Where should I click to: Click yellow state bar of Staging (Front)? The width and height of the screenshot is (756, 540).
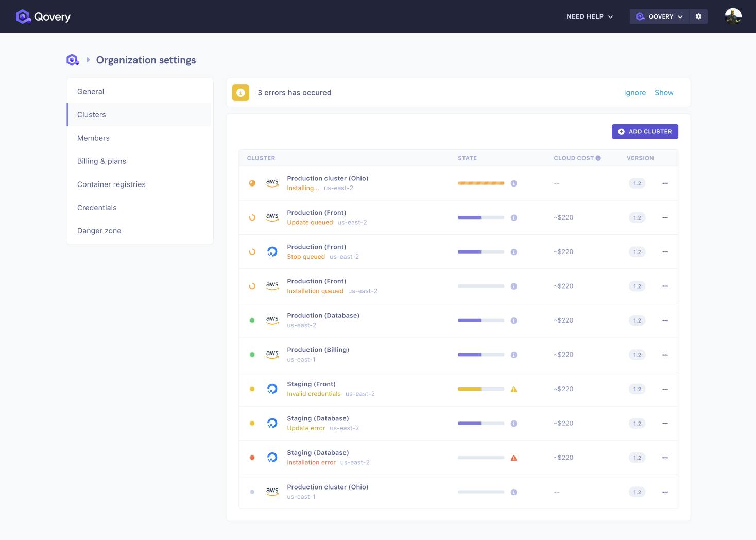[481, 389]
